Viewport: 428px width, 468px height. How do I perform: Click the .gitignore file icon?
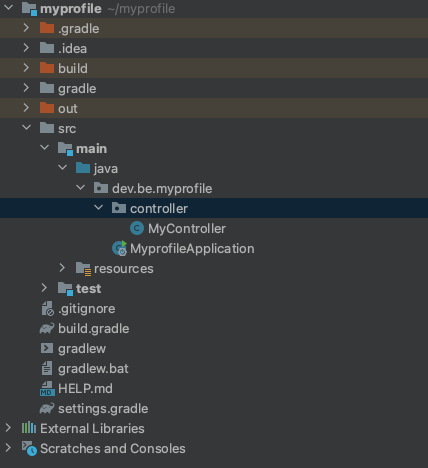[47, 308]
